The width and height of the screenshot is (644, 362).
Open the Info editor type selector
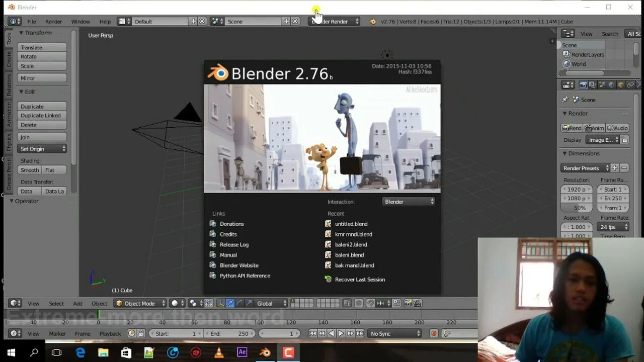tap(15, 22)
